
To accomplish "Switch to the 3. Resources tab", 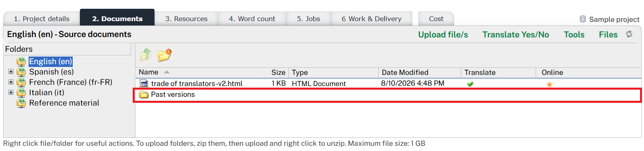I will (186, 19).
